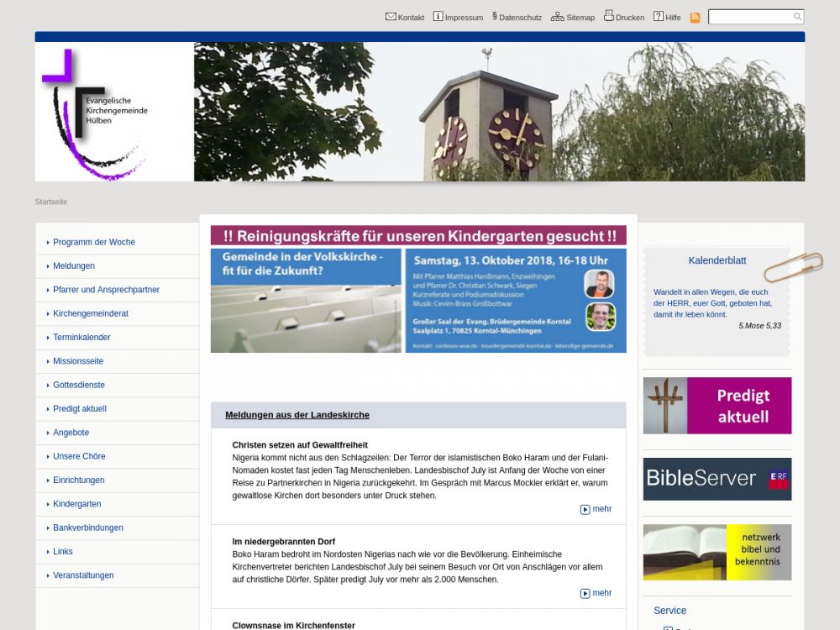Click the Datenschutz paragraph symbol
This screenshot has height=630, width=840.
point(495,17)
